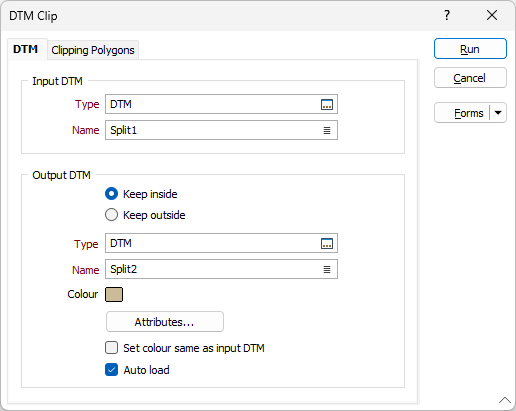Click the Cancel button
The height and width of the screenshot is (411, 516).
[470, 78]
